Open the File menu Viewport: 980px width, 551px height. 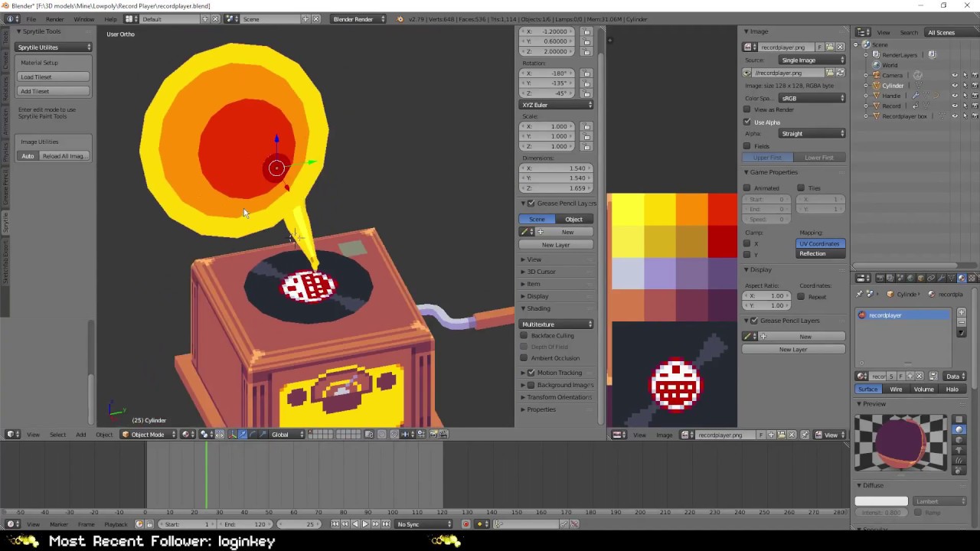pos(31,18)
